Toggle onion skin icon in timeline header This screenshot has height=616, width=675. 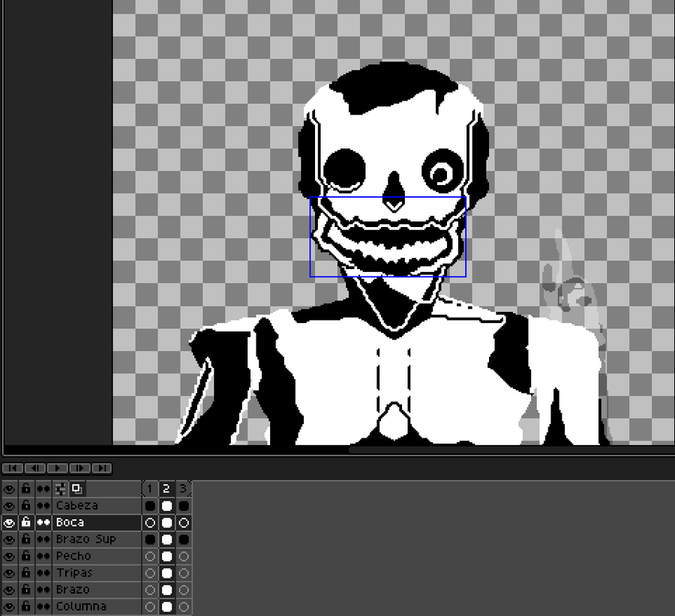point(76,489)
